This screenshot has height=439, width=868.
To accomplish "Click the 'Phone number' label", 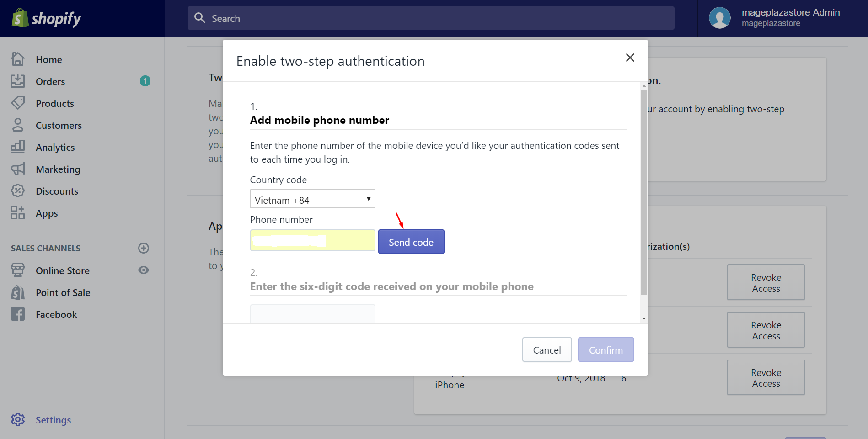I will (x=281, y=219).
